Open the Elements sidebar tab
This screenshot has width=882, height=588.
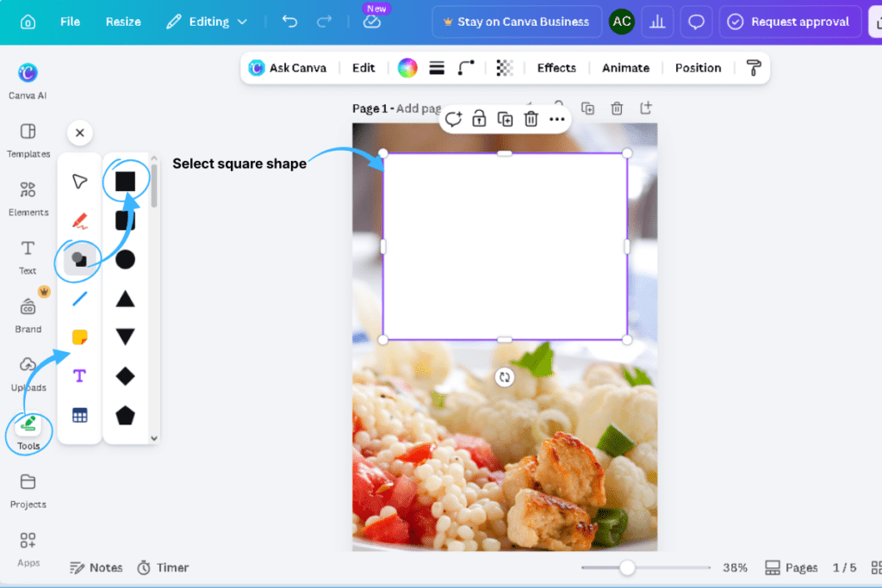pyautogui.click(x=28, y=199)
